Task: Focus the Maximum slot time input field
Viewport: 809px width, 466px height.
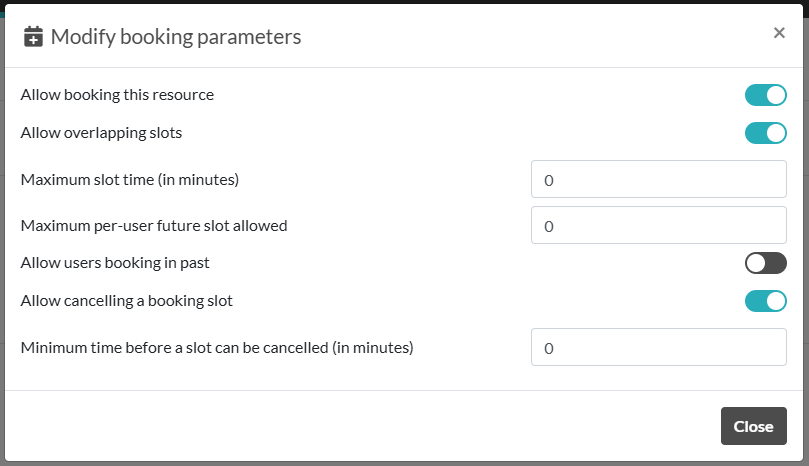Action: click(658, 180)
